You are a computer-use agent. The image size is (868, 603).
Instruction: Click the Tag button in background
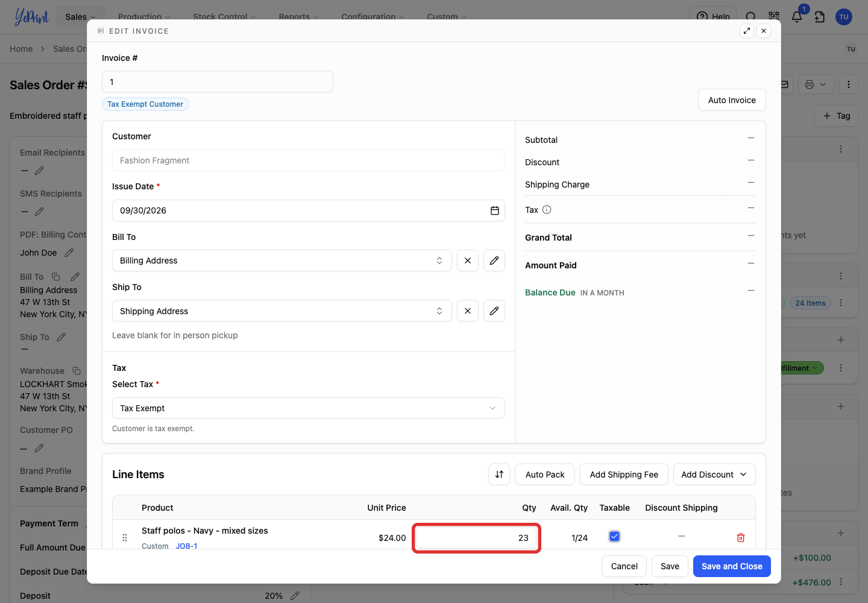pos(837,116)
